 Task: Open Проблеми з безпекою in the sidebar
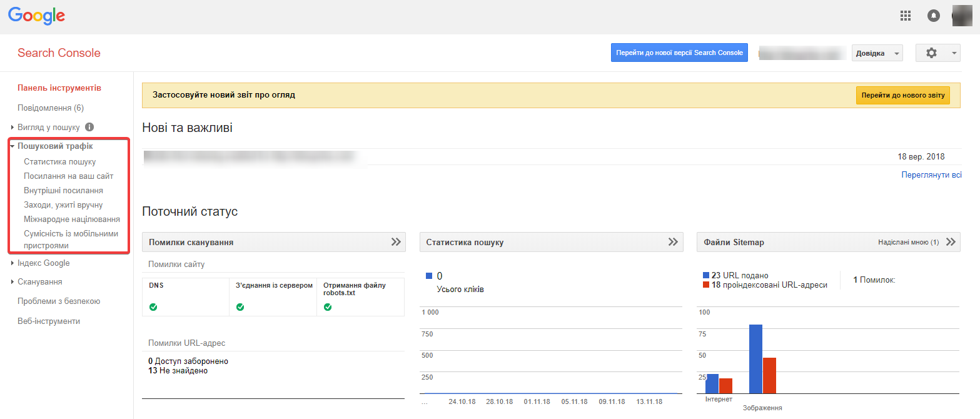pyautogui.click(x=59, y=301)
